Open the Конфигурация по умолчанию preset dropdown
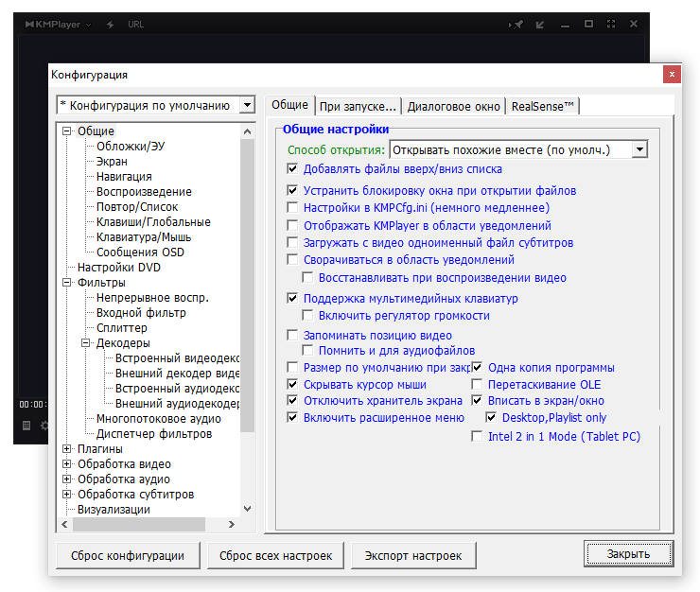Viewport: 700px width, 592px height. tap(247, 105)
